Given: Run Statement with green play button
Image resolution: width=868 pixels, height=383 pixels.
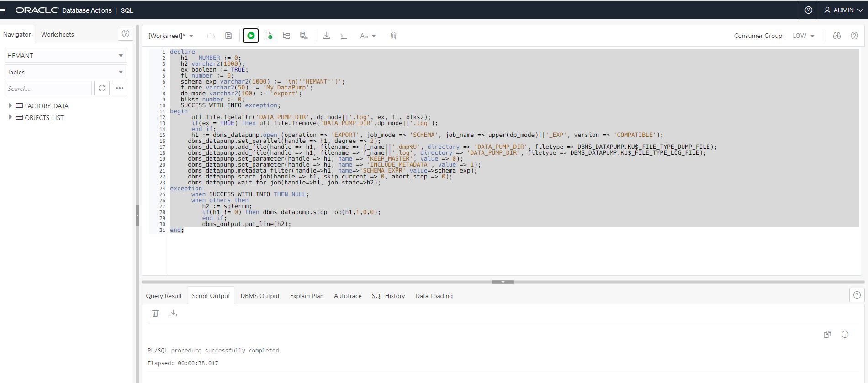Looking at the screenshot, I should 251,36.
